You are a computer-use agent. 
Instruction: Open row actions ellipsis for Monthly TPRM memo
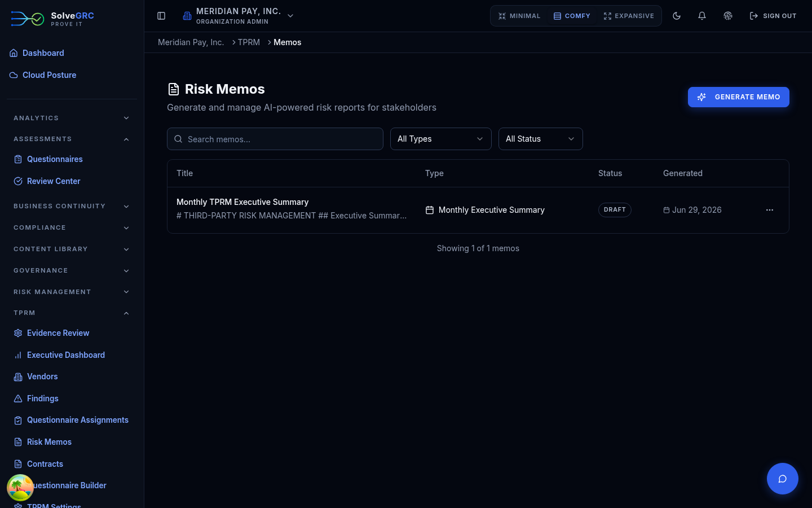[770, 210]
